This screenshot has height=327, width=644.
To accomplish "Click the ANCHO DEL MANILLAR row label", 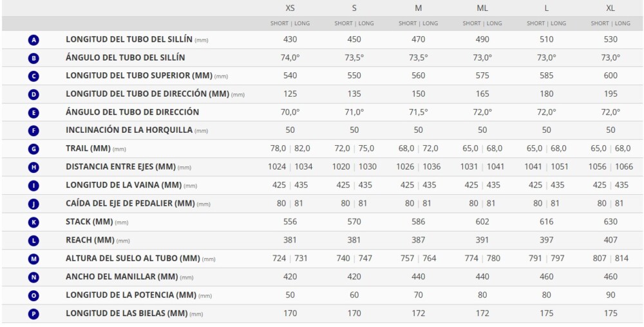I will point(122,277).
